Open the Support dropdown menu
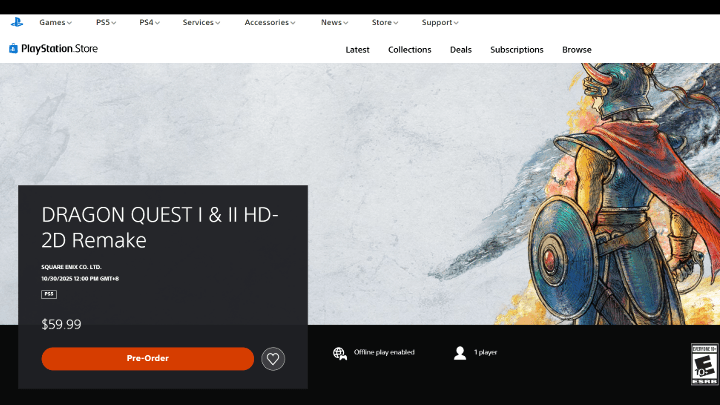Image resolution: width=720 pixels, height=405 pixels. 440,22
